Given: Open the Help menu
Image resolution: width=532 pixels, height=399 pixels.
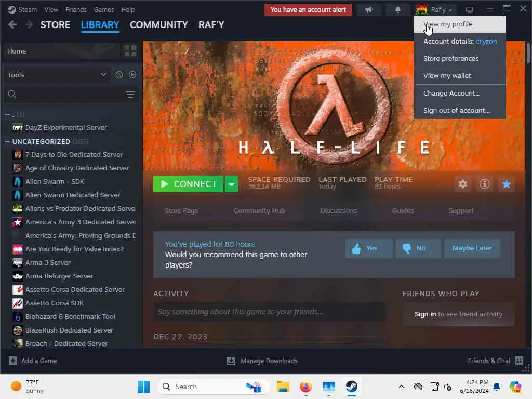Looking at the screenshot, I should click(128, 10).
